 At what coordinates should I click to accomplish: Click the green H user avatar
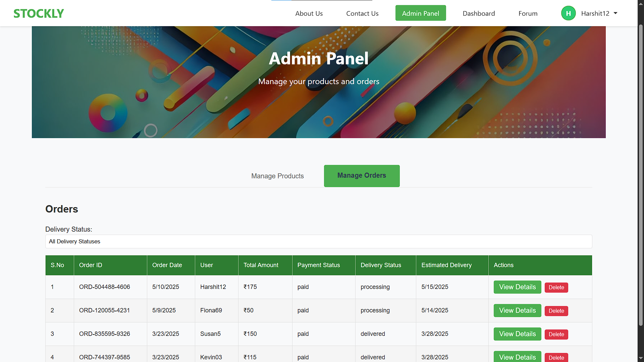[568, 13]
